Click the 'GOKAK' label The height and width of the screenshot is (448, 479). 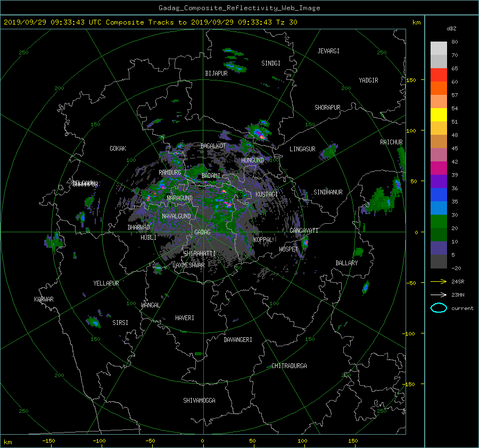[118, 149]
